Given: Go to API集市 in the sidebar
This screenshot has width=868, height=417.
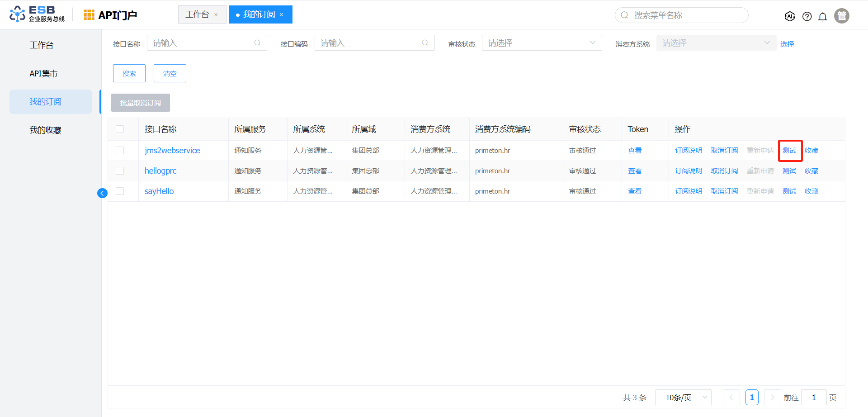Looking at the screenshot, I should [x=43, y=74].
